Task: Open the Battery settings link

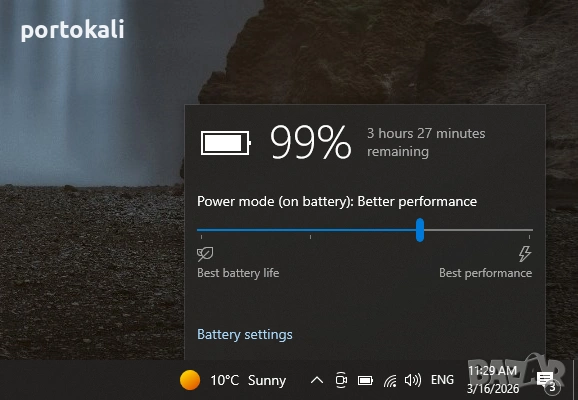Action: (x=245, y=334)
